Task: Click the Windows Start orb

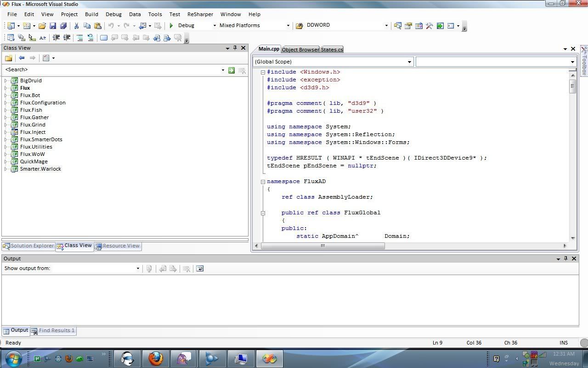Action: point(13,358)
